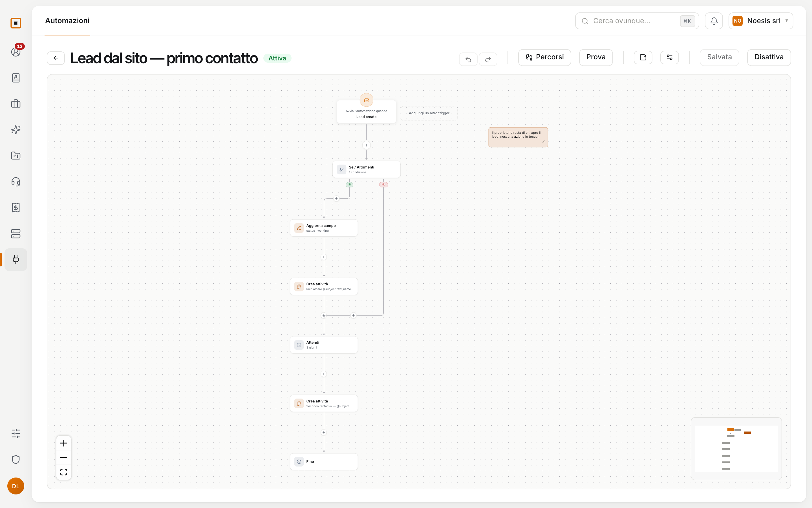Open the Noesis srl workspace dropdown
The height and width of the screenshot is (508, 812).
click(761, 21)
